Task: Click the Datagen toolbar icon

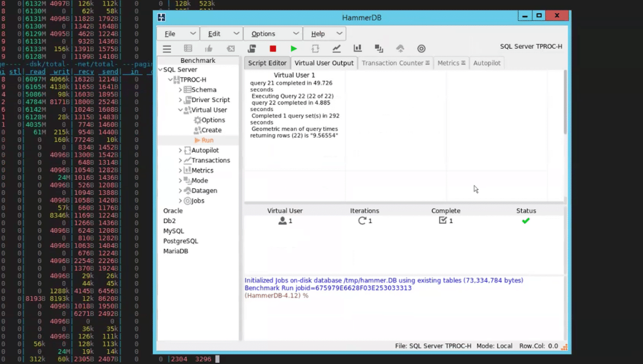Action: tap(400, 49)
